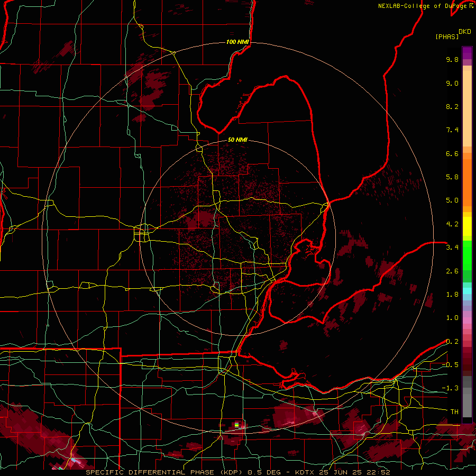The image size is (476, 476).
Task: Click the bright multicolored KDP pixel near bottom center
Action: click(x=237, y=425)
